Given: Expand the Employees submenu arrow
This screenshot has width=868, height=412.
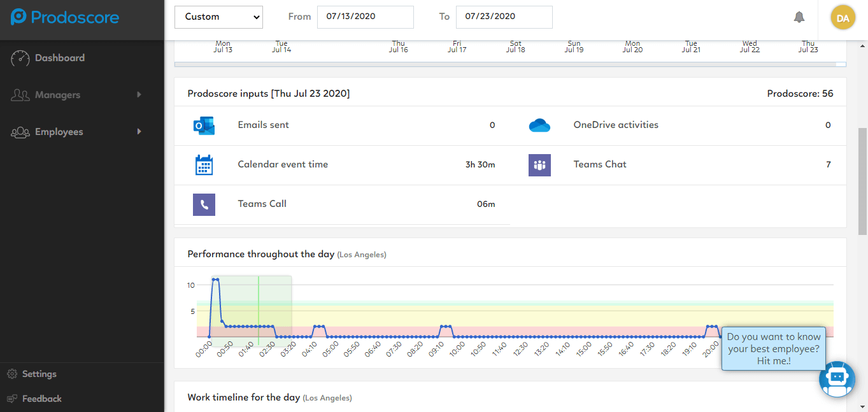Looking at the screenshot, I should tap(139, 132).
